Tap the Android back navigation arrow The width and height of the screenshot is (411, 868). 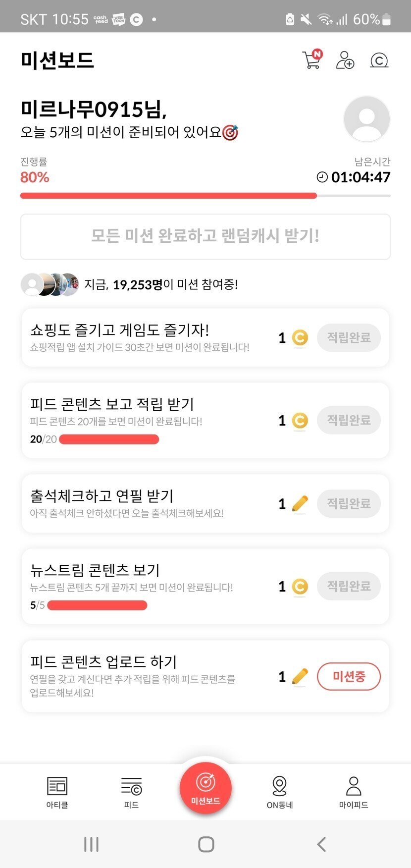(321, 844)
